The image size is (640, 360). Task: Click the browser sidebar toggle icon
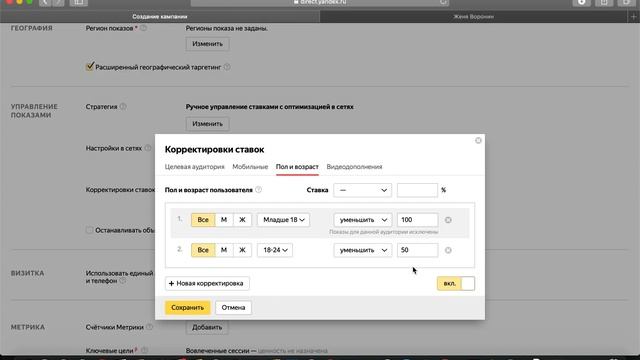[79, 2]
